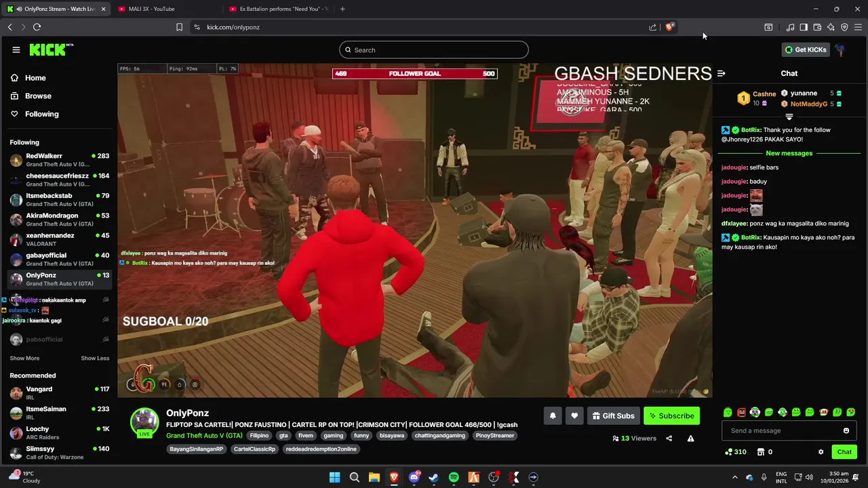Screen dimensions: 868x488
Task: Jump to New messages in chat
Action: [x=789, y=153]
